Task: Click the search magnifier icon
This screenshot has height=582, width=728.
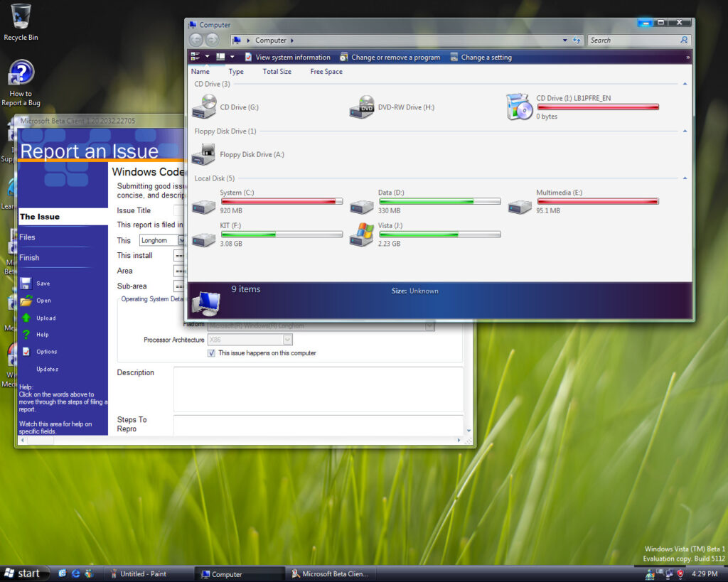Action: (x=684, y=41)
